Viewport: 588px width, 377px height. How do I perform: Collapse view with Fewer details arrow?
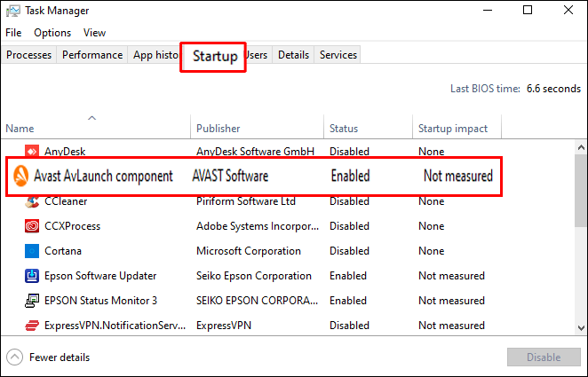click(14, 357)
